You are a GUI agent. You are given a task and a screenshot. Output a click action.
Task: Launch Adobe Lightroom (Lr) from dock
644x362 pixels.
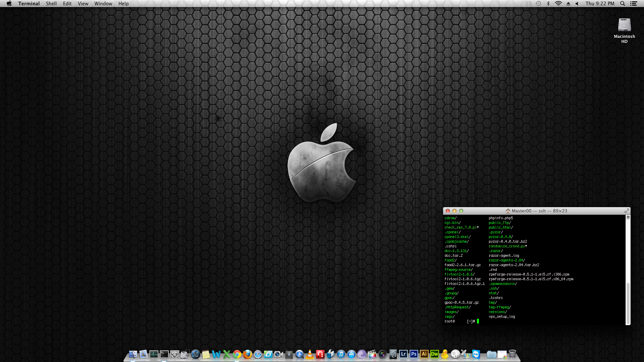pos(404,354)
